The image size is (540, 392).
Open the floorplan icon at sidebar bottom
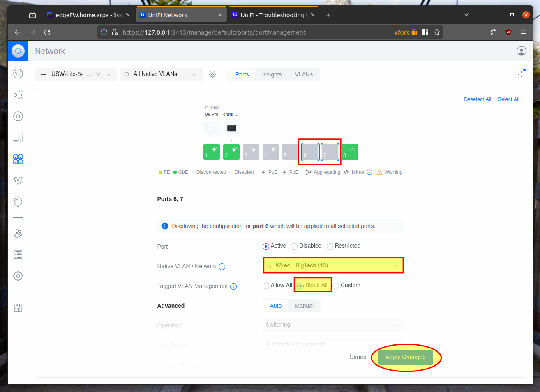point(18,308)
